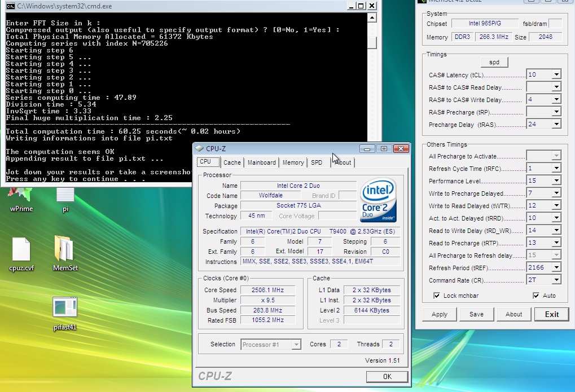Click the Multiplier value x 9.5

tap(267, 300)
